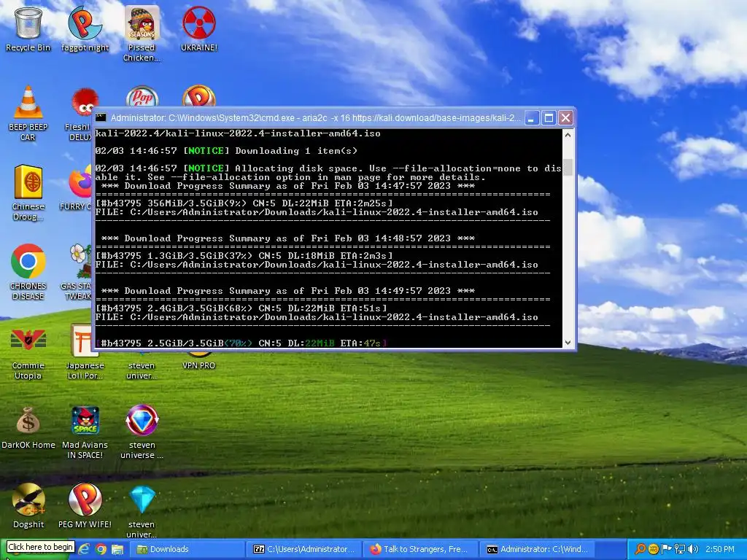
Task: Click the live progress line "2.5GiB/3.5GiB(70%)"
Action: [241, 343]
